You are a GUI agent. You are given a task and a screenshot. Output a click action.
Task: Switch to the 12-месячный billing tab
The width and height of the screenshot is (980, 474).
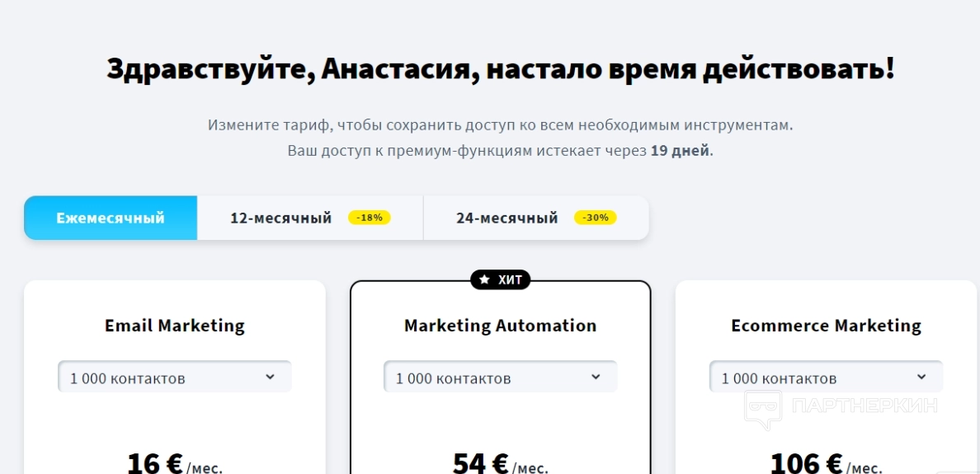coord(280,218)
